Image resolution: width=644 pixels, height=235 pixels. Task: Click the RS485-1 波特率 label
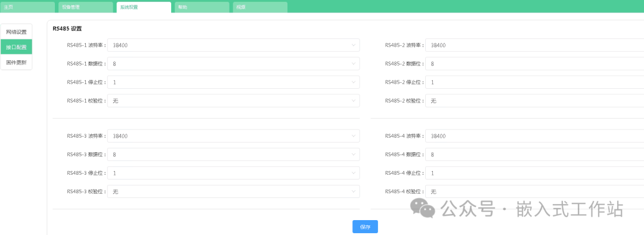tap(86, 45)
